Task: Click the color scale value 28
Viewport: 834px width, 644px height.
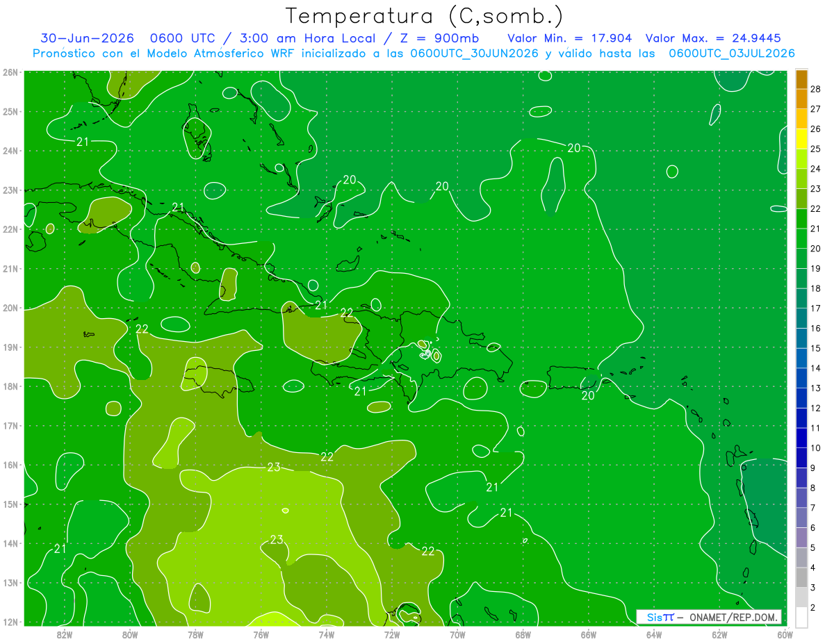Action: 815,89
